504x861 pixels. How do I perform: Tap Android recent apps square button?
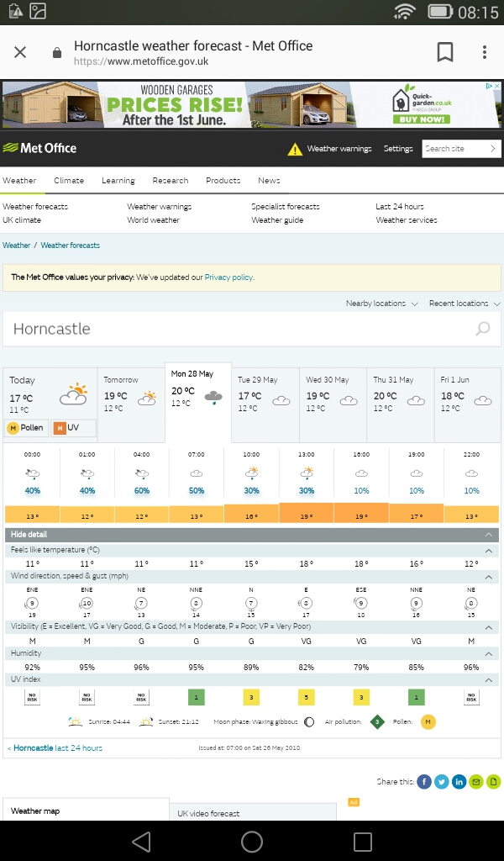coord(363,841)
